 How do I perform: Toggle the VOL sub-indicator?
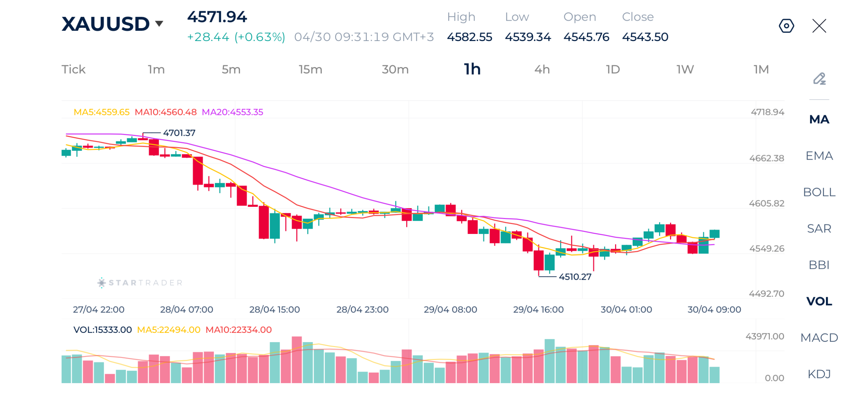[x=819, y=301]
